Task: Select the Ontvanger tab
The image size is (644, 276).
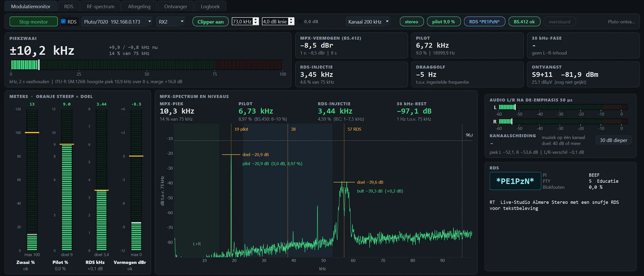Action: (175, 6)
